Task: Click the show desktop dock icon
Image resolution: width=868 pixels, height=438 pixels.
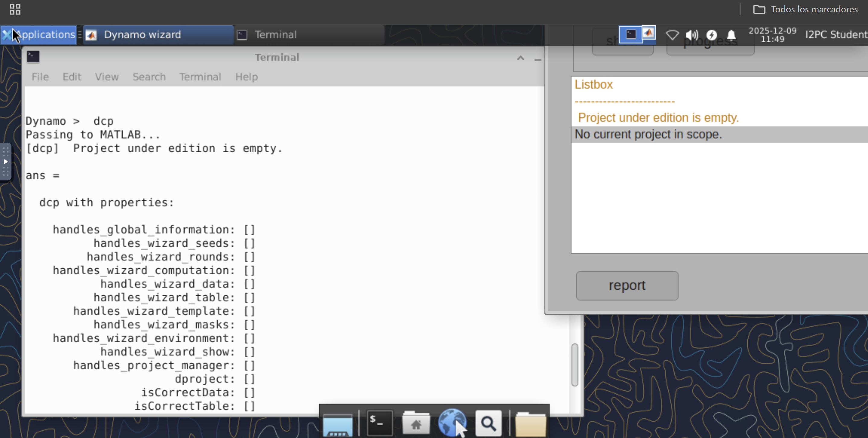Action: click(x=337, y=424)
